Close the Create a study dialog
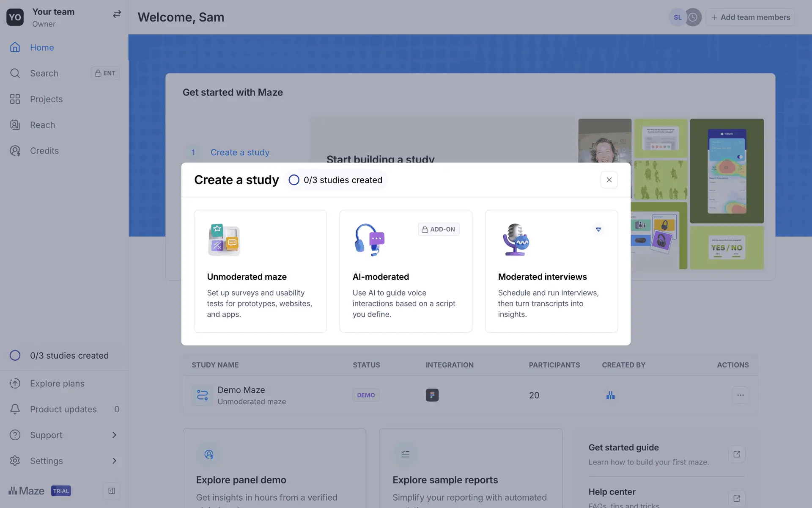This screenshot has width=812, height=508. tap(609, 180)
